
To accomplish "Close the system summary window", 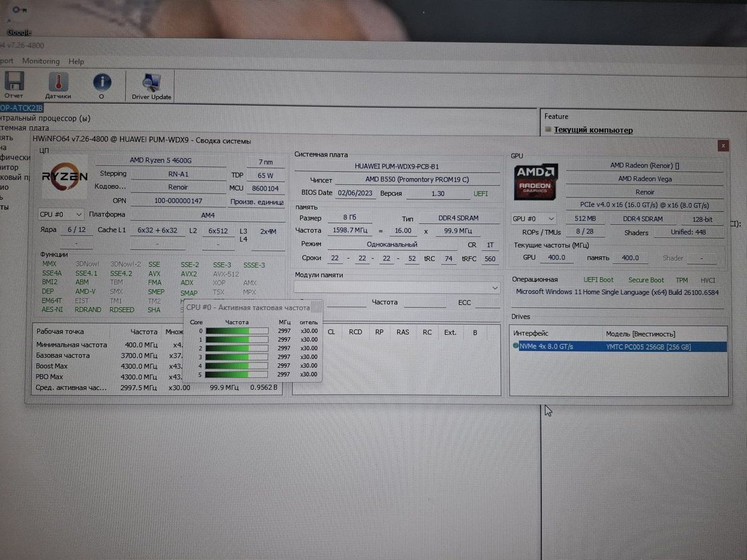I will [723, 146].
